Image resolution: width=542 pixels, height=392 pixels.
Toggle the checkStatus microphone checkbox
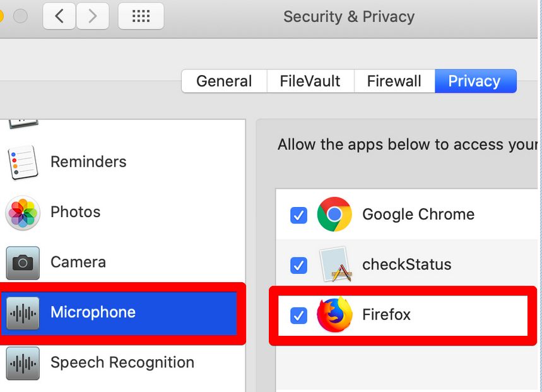(x=298, y=264)
